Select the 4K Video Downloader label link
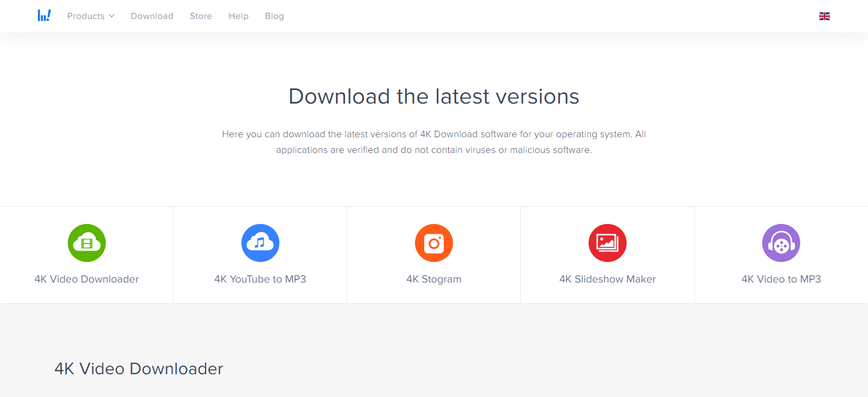The image size is (868, 397). point(87,279)
